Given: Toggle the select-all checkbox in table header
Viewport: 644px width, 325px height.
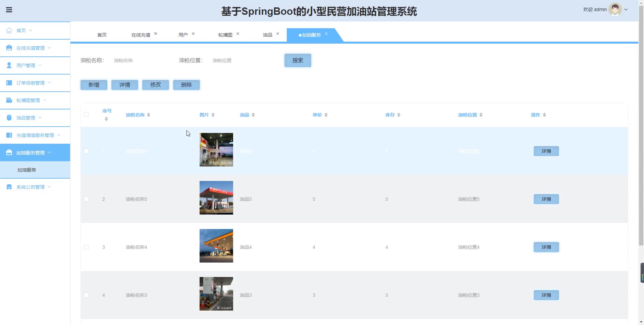Looking at the screenshot, I should coord(86,114).
